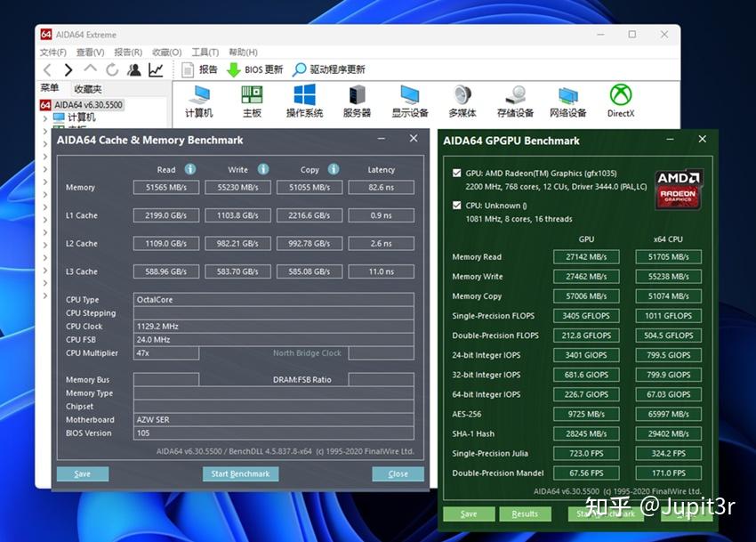Open the 查看(V) menu
The width and height of the screenshot is (756, 542).
tap(90, 53)
